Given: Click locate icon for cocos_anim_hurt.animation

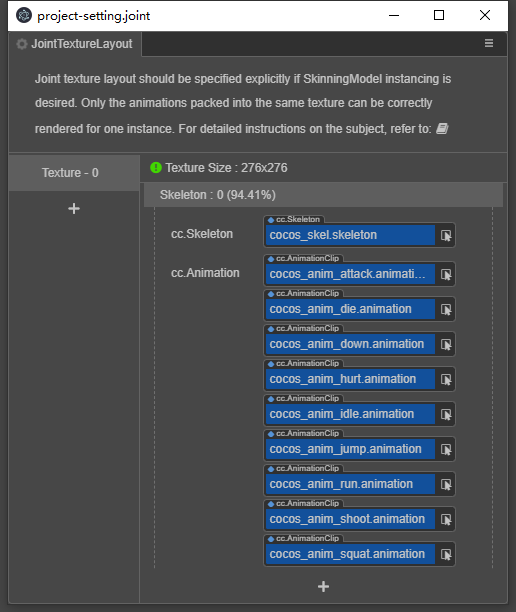Looking at the screenshot, I should point(446,379).
